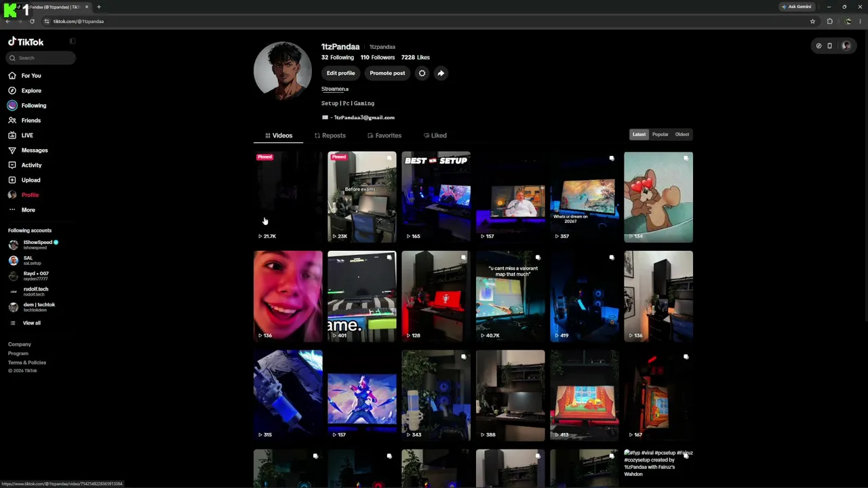This screenshot has height=488, width=868.
Task: Open the TikTok header account avatar menu
Action: [846, 46]
